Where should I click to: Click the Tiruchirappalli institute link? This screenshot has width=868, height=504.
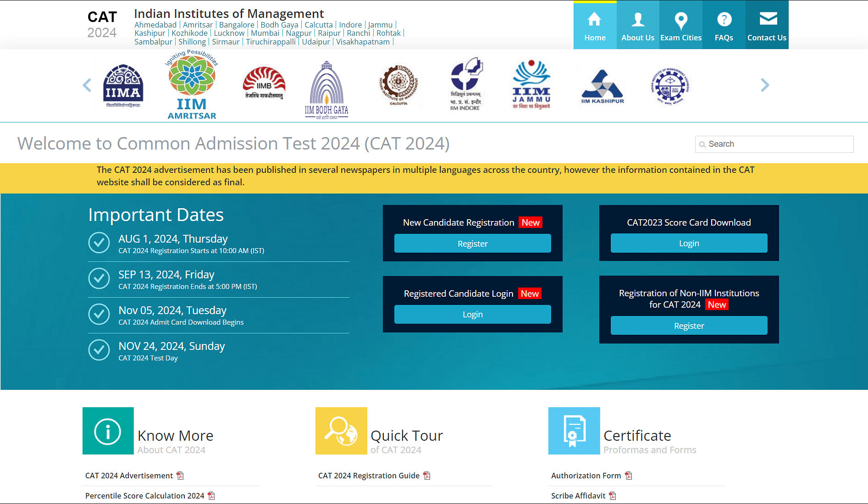pos(271,42)
